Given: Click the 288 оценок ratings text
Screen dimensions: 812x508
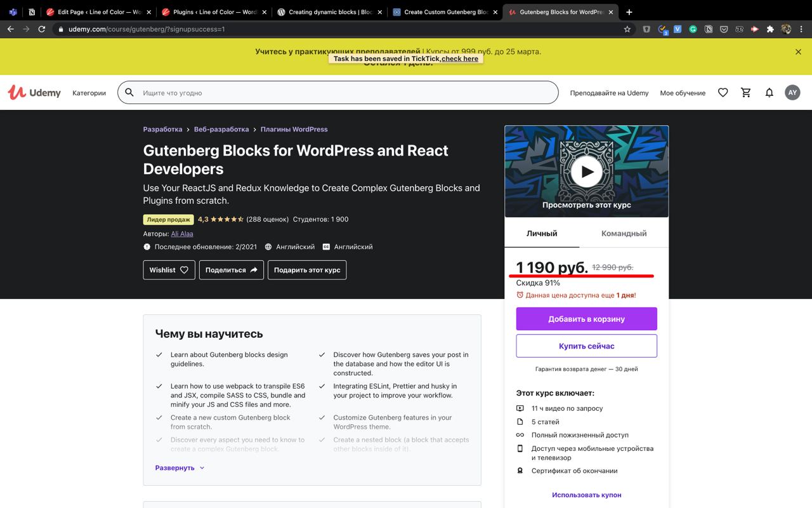Looking at the screenshot, I should 268,219.
